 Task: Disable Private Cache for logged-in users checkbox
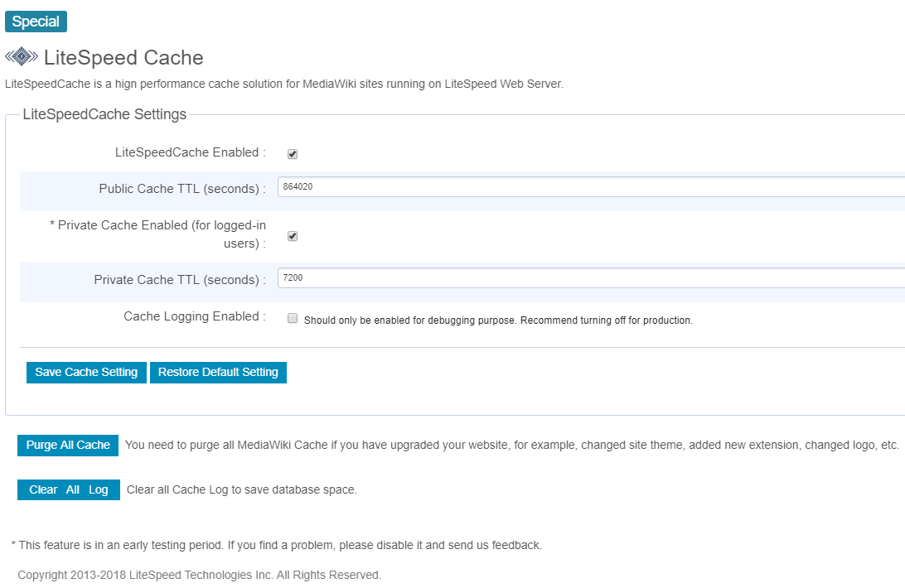pyautogui.click(x=293, y=236)
